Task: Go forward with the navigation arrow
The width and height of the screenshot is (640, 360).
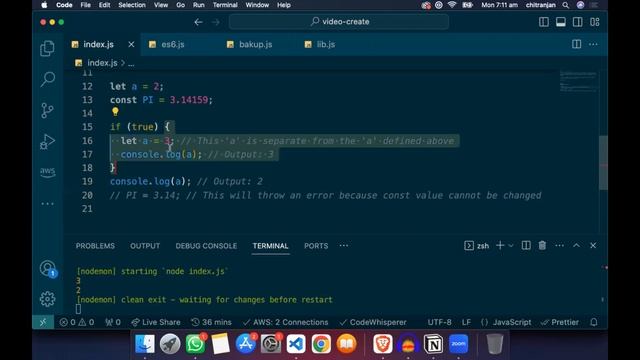Action: pos(216,22)
